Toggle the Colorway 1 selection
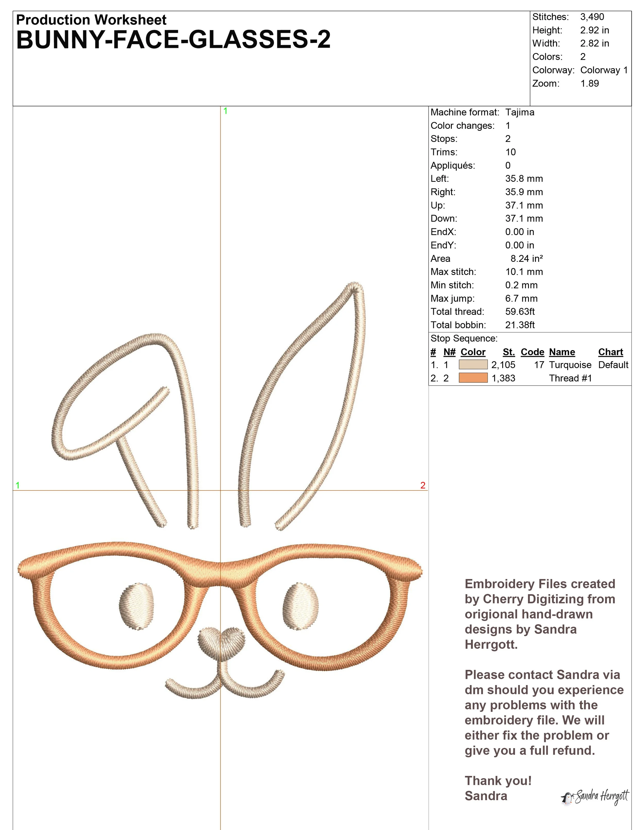 605,70
